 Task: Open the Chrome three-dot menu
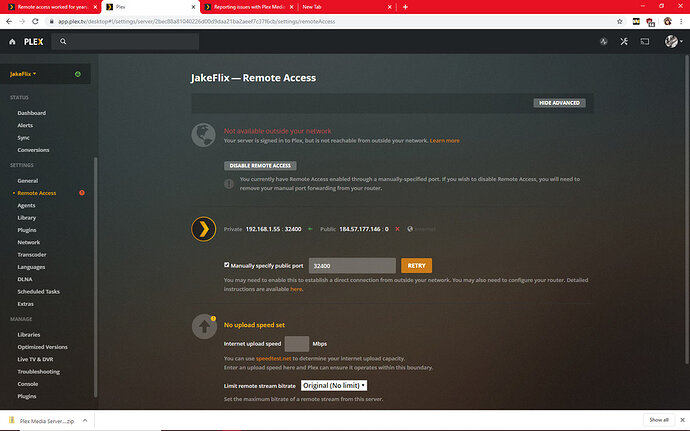tap(681, 21)
